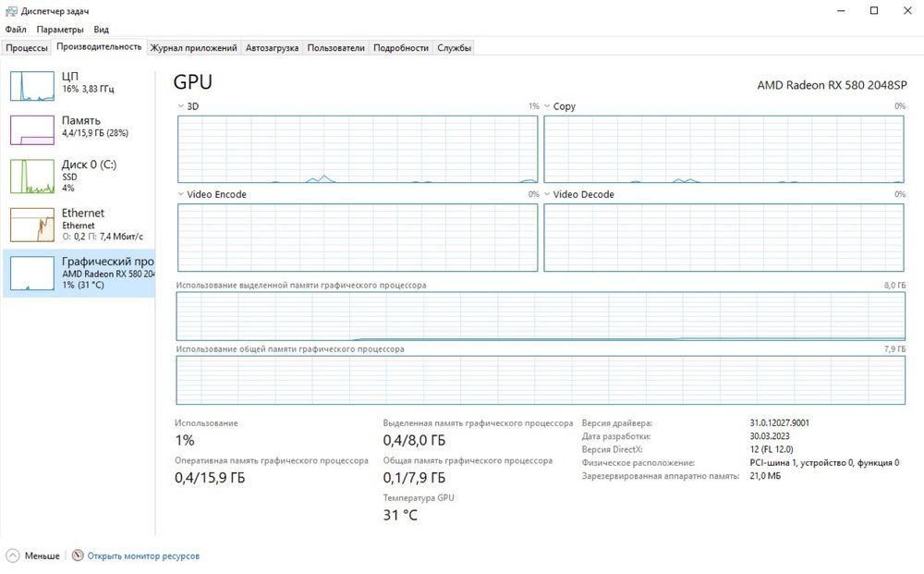Click the 1% utilization value under Использование

coord(185,440)
